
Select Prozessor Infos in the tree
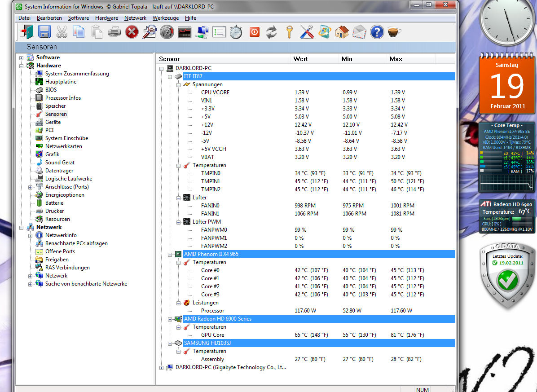(63, 98)
